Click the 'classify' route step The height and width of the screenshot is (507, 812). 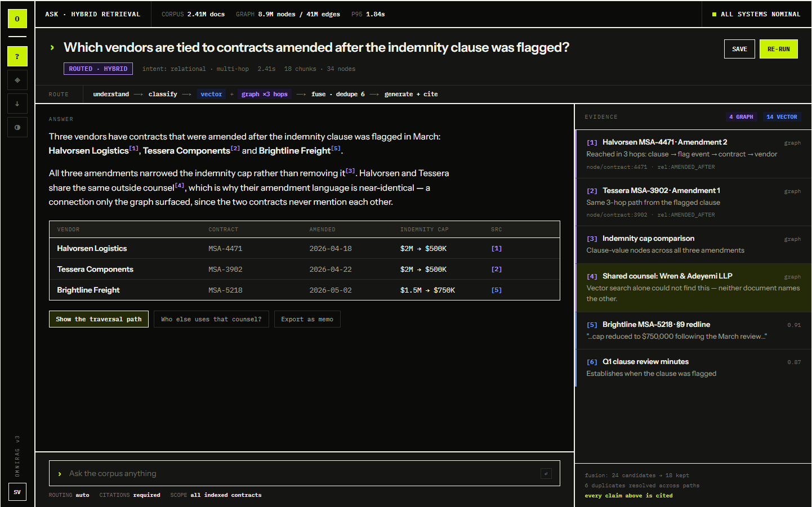[163, 94]
